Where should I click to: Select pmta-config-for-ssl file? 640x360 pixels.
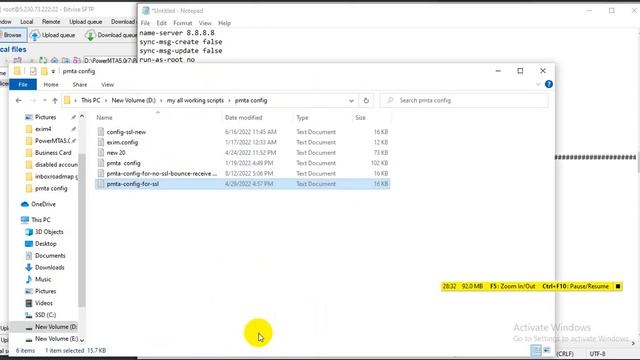[242, 184]
